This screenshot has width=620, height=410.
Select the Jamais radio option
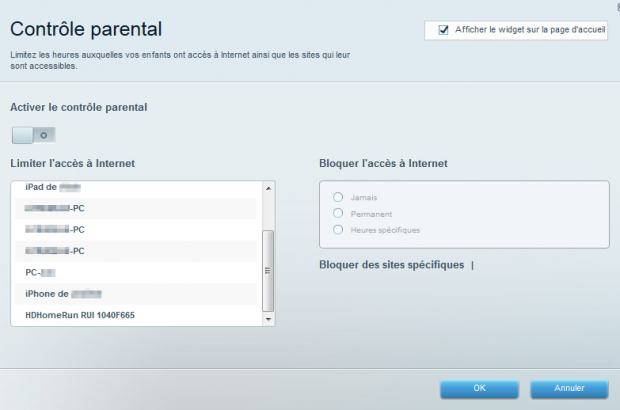click(x=338, y=197)
